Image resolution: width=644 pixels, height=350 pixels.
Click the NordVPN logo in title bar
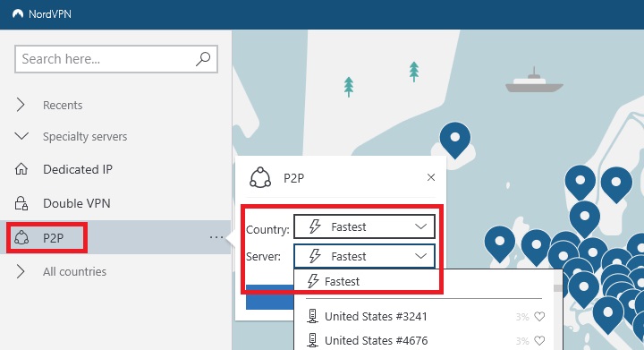[18, 14]
